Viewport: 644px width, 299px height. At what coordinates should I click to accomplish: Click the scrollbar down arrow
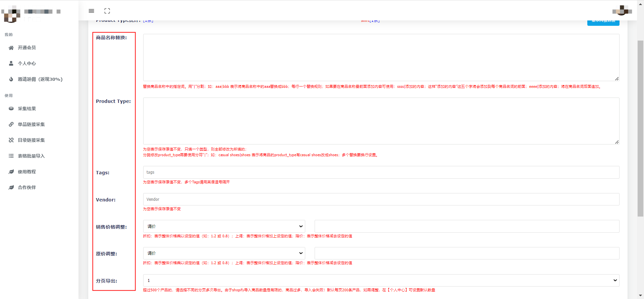click(x=640, y=296)
